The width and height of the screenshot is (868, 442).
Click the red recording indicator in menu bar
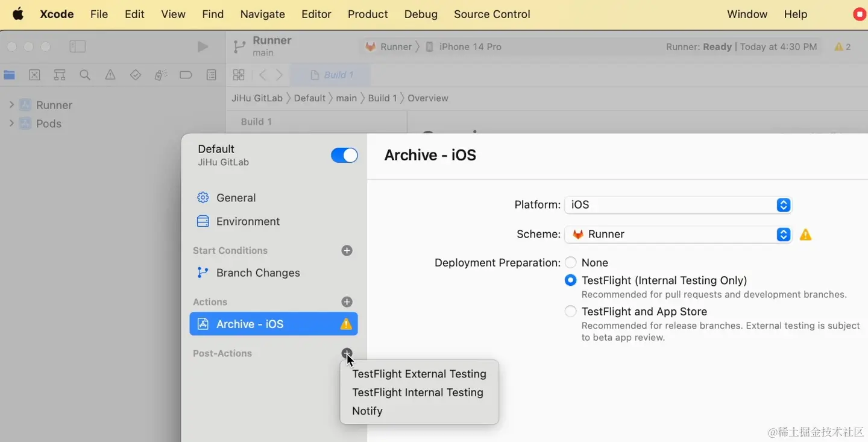(x=860, y=14)
